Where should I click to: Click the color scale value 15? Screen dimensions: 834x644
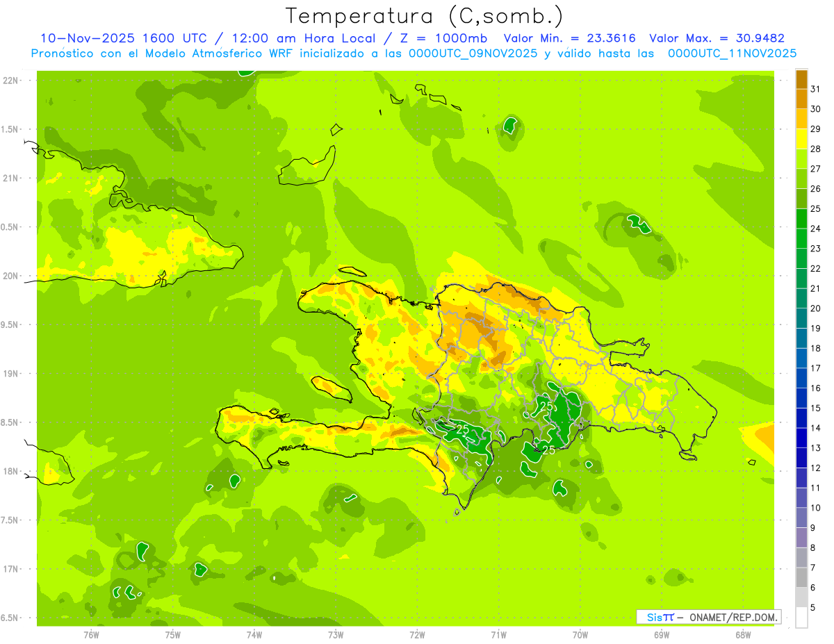tap(815, 408)
